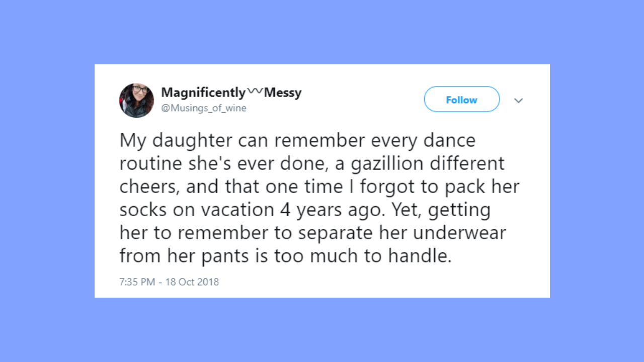Click the last line ending in "handle."

coord(285,256)
